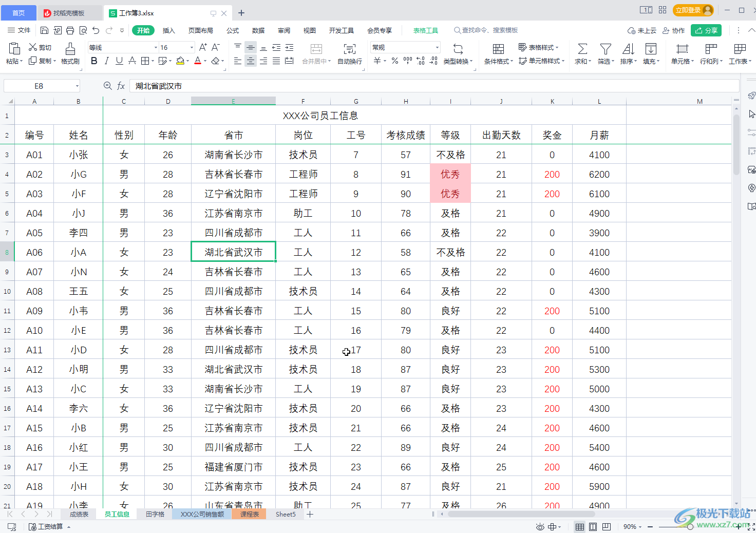Apply thousands separator number format
This screenshot has width=756, height=533.
click(408, 61)
